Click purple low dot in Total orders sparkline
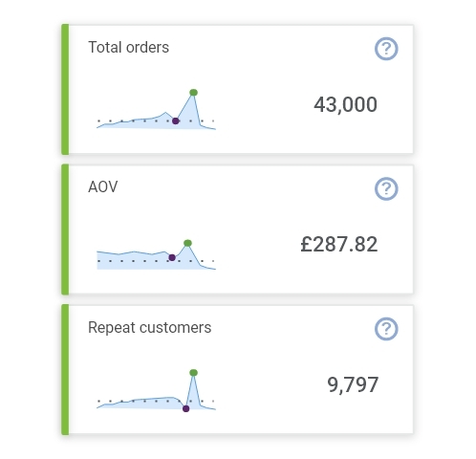The width and height of the screenshot is (476, 459). click(176, 120)
